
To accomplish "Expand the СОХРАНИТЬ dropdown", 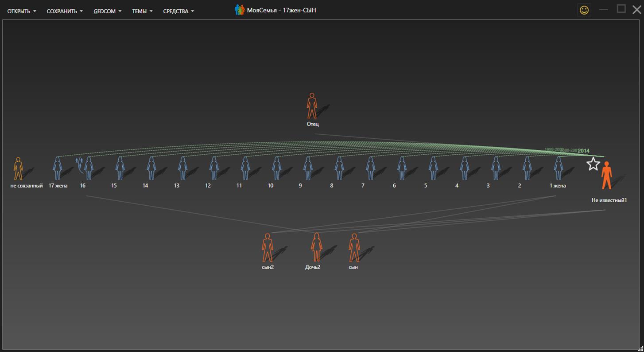I will 65,11.
